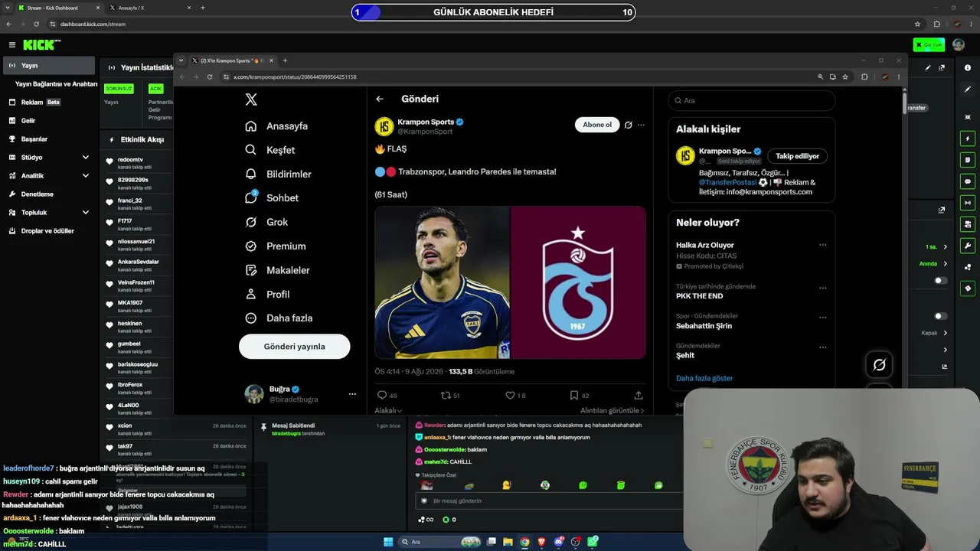Reload the X post page

click(210, 77)
